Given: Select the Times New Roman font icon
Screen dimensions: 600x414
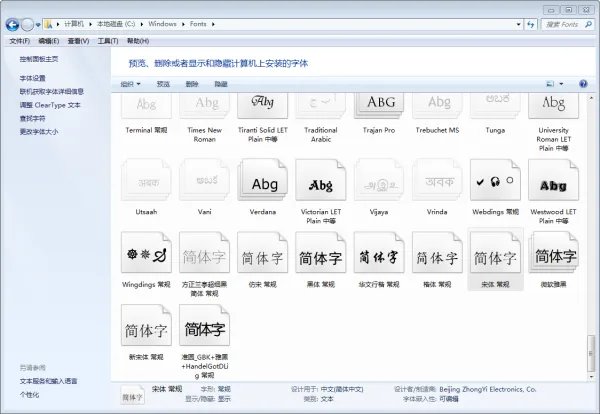Looking at the screenshot, I should click(x=204, y=106).
